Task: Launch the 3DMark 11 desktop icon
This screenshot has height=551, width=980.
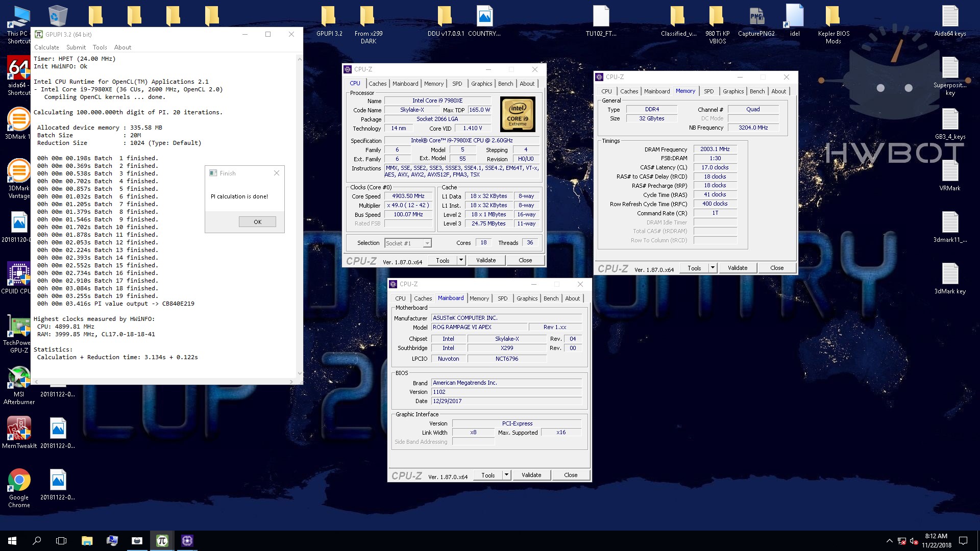Action: point(19,119)
